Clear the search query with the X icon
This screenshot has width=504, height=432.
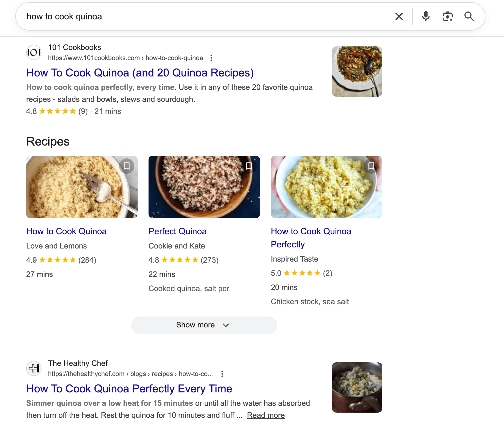399,16
